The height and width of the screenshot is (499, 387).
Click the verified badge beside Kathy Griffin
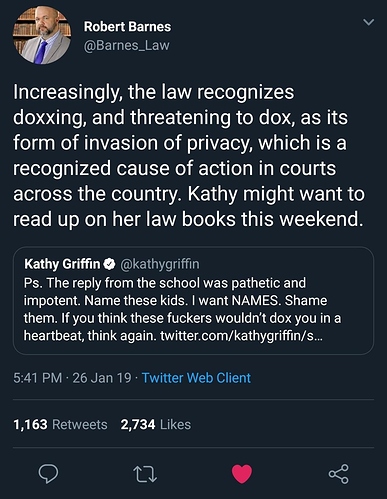[x=109, y=264]
